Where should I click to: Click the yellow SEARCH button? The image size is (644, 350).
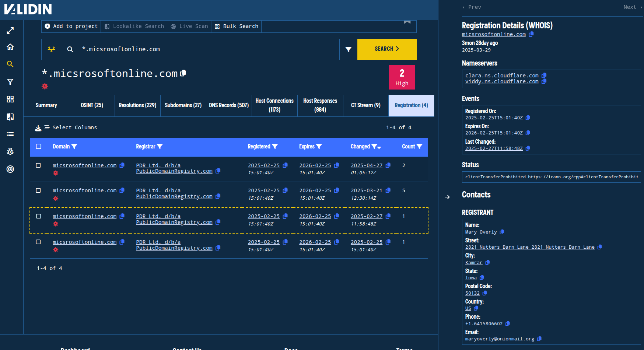pos(387,49)
